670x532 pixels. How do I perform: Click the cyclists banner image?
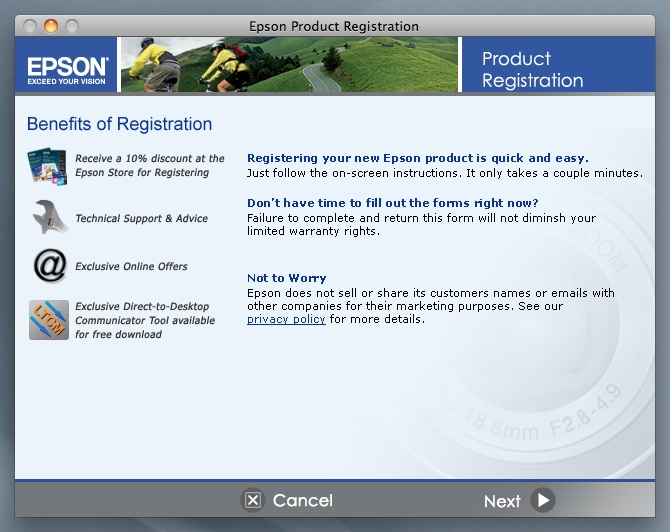click(x=288, y=65)
